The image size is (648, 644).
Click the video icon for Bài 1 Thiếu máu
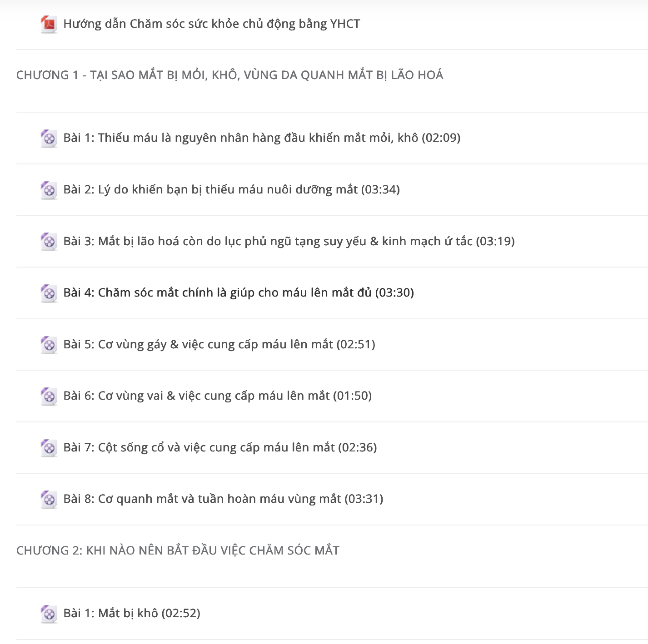[x=49, y=138]
